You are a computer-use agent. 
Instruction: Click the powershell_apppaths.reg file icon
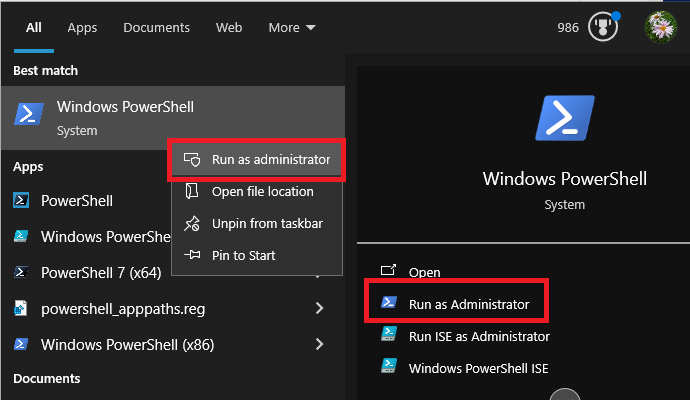[21, 308]
